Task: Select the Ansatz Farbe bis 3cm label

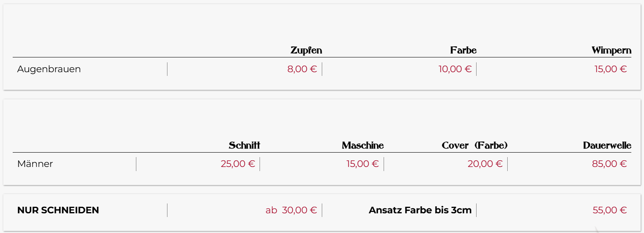Action: tap(420, 210)
